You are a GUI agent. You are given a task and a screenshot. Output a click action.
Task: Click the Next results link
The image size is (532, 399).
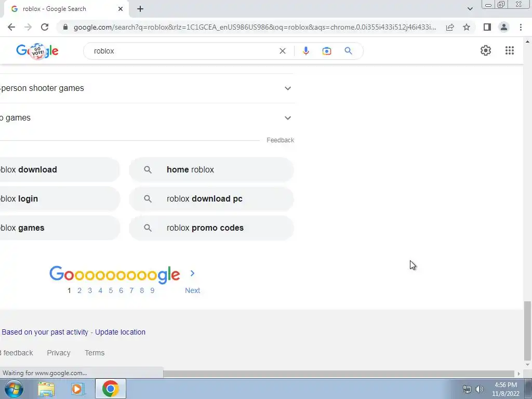point(192,290)
